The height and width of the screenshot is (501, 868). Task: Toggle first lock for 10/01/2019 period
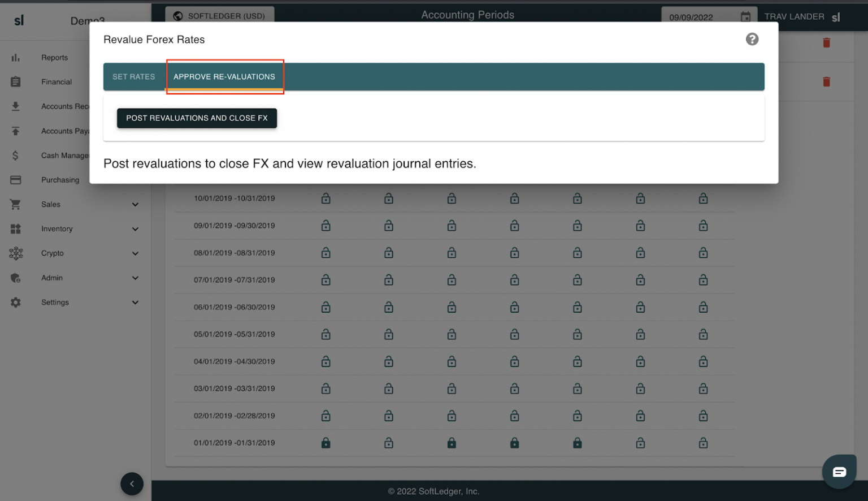tap(325, 198)
